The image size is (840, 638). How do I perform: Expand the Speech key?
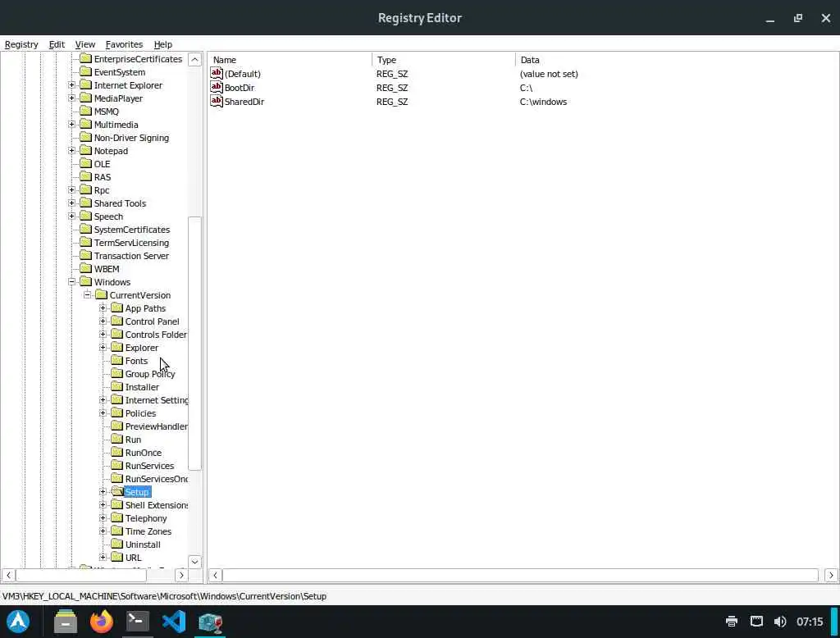[x=72, y=216]
